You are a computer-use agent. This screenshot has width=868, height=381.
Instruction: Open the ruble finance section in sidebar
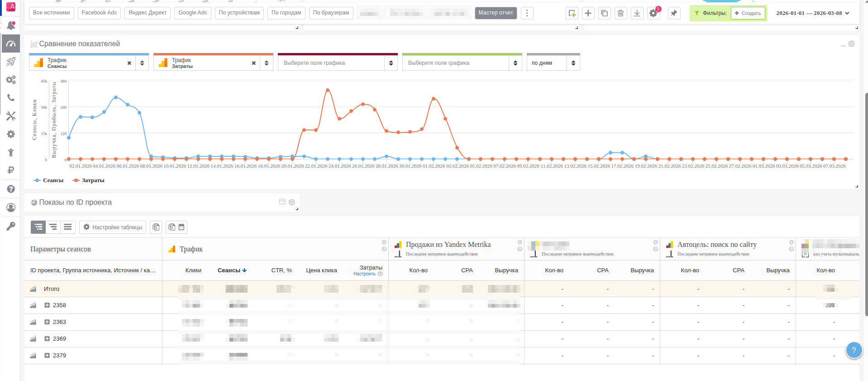click(x=11, y=170)
